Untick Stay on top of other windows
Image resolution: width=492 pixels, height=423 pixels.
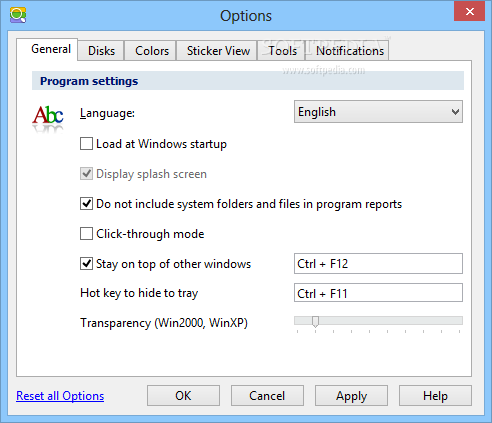coord(86,264)
